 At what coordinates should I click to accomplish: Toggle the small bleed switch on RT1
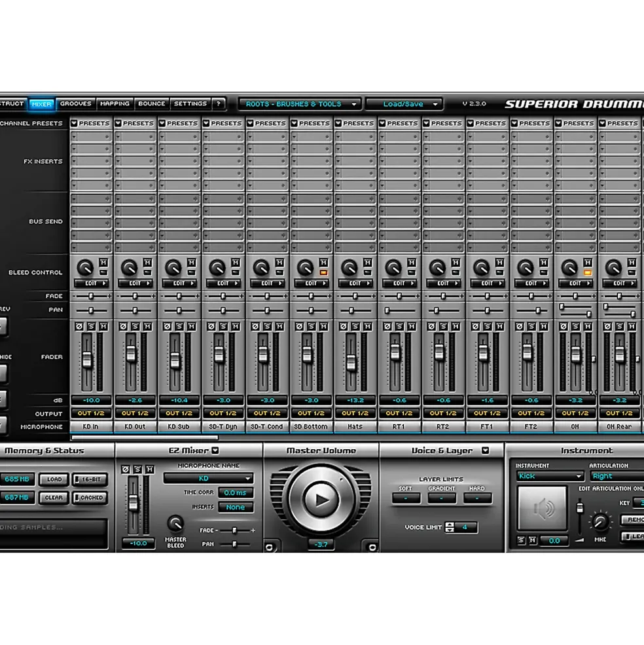(412, 272)
